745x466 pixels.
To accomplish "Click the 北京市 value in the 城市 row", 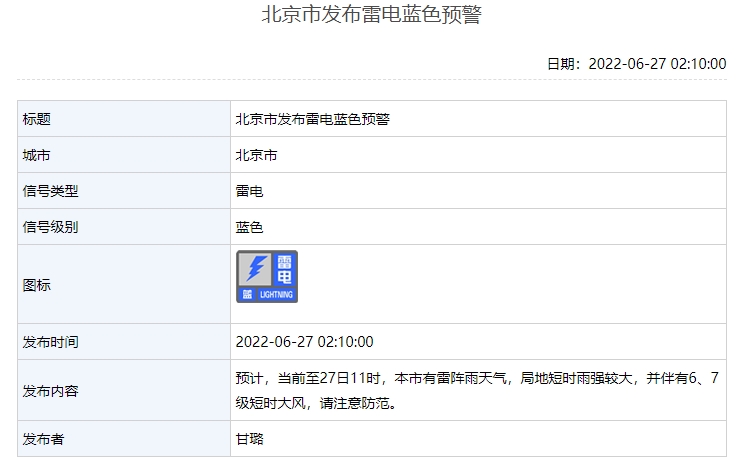I will click(x=256, y=155).
